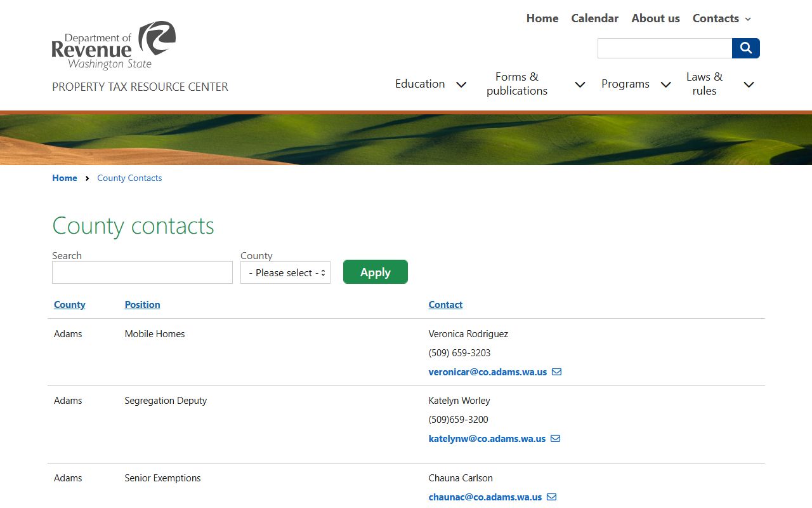
Task: Click envelope icon beside chaunac email
Action: click(x=551, y=497)
